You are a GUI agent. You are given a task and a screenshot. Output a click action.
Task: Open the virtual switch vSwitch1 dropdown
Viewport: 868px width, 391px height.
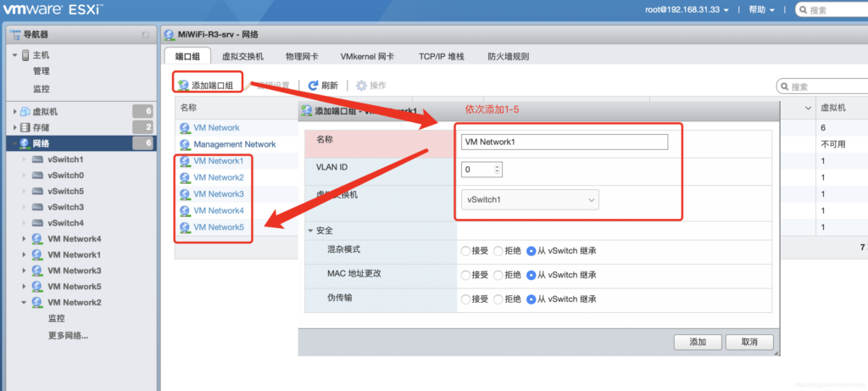[531, 200]
